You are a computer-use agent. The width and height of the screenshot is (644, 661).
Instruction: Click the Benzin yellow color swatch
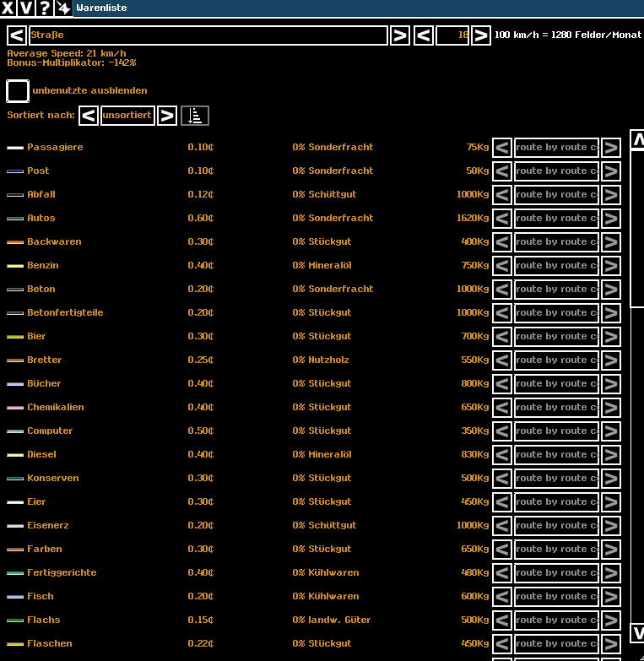click(x=15, y=266)
